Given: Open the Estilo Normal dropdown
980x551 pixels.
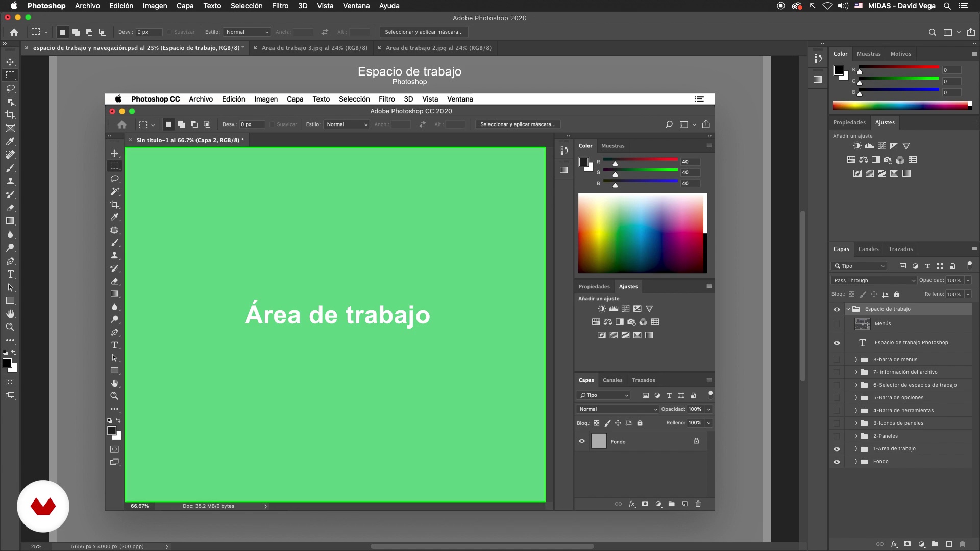Looking at the screenshot, I should click(247, 32).
